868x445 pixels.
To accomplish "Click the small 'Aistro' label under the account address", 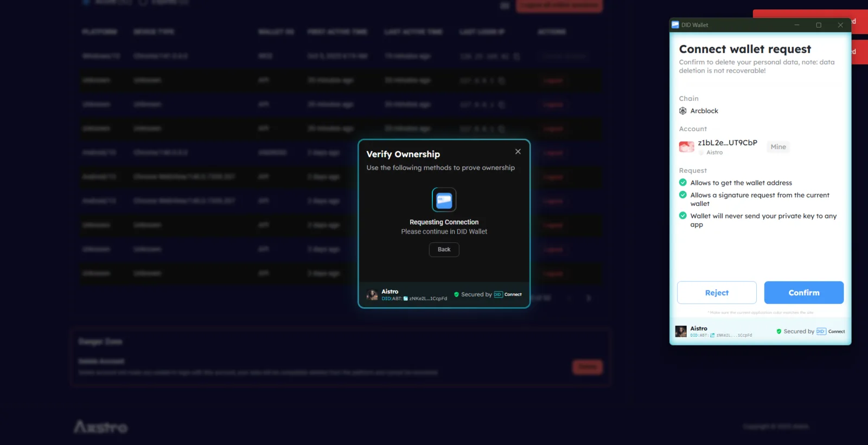I will click(714, 153).
